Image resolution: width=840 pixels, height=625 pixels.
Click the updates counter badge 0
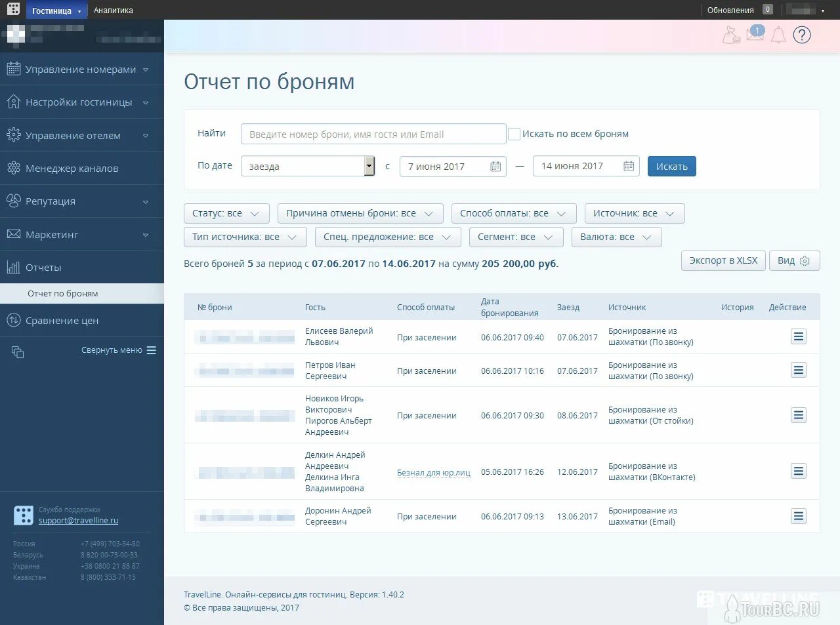[768, 9]
